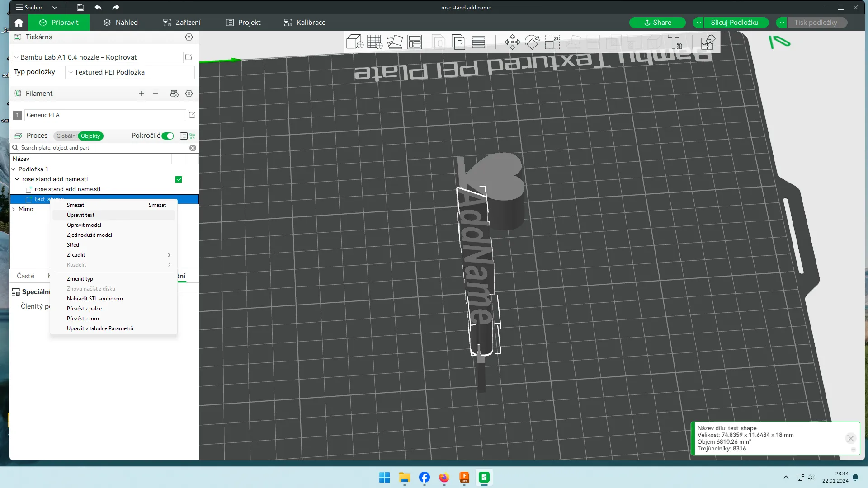The image size is (868, 488).
Task: Open Firefox from the taskbar
Action: point(444,477)
